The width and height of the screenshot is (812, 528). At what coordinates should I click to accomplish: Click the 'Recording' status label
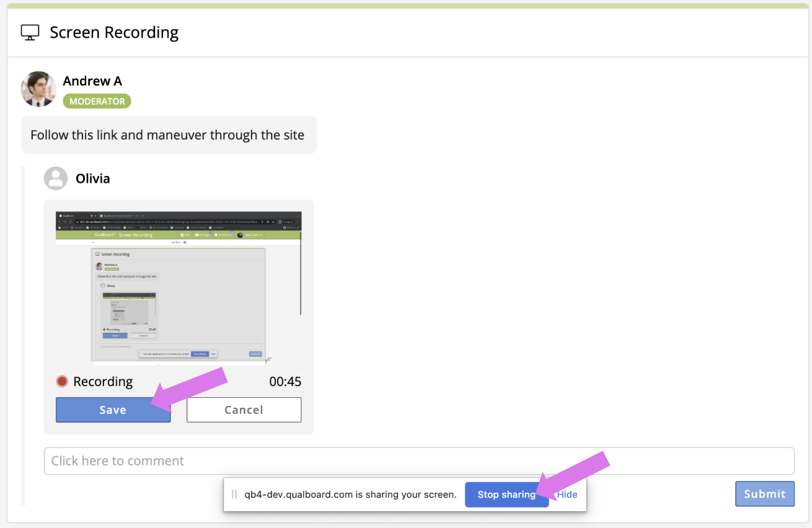(x=103, y=382)
